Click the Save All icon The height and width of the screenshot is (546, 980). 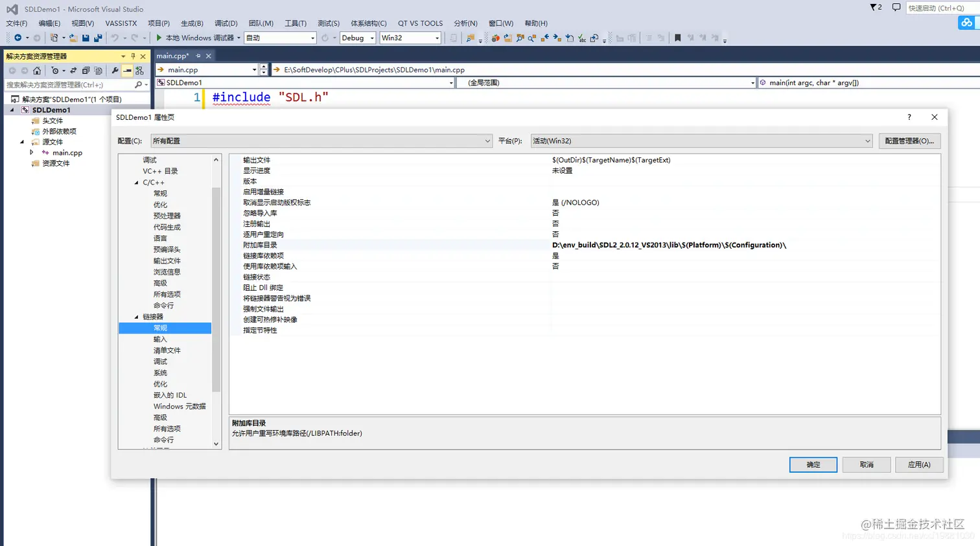pyautogui.click(x=98, y=38)
